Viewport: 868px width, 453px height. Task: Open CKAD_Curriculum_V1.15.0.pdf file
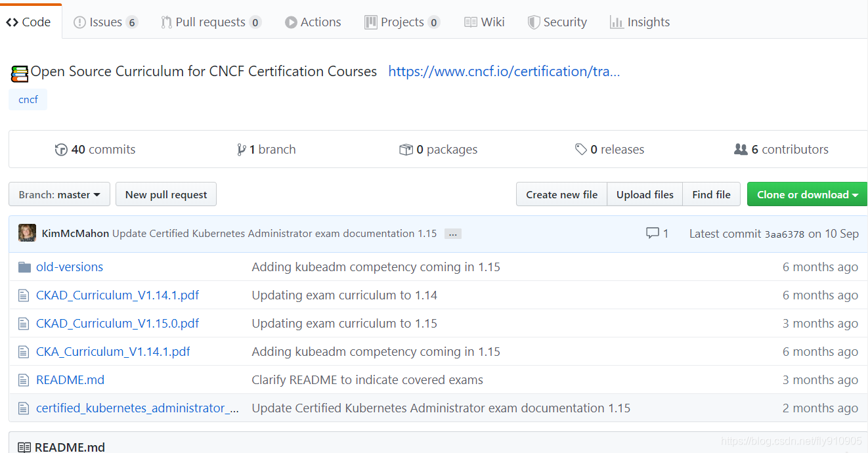(x=118, y=324)
